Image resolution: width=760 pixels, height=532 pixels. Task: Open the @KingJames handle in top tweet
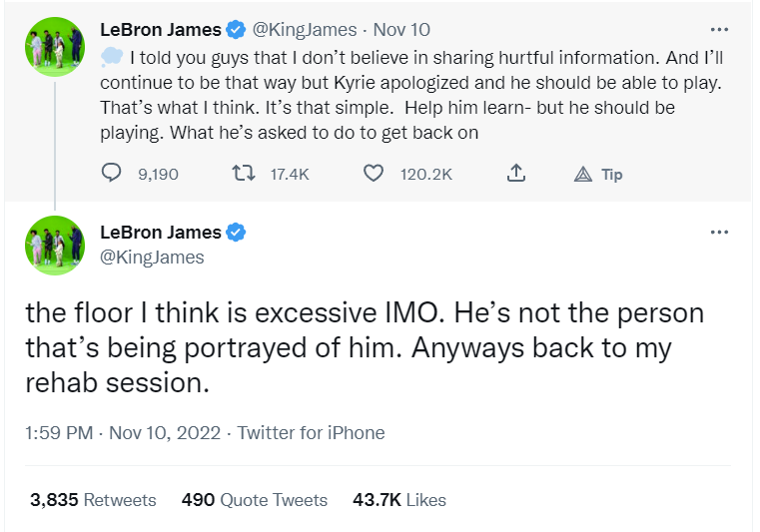click(304, 30)
